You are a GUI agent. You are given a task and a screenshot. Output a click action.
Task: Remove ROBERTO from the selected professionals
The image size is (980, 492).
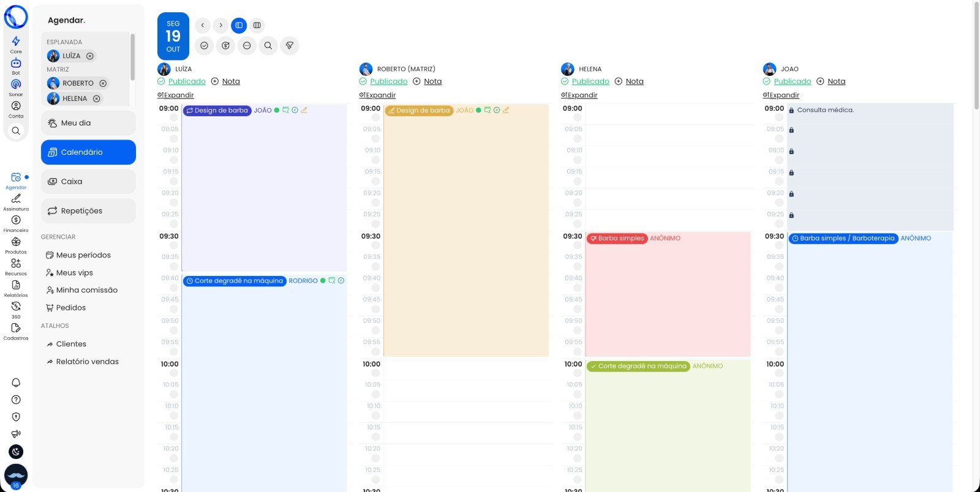point(103,83)
